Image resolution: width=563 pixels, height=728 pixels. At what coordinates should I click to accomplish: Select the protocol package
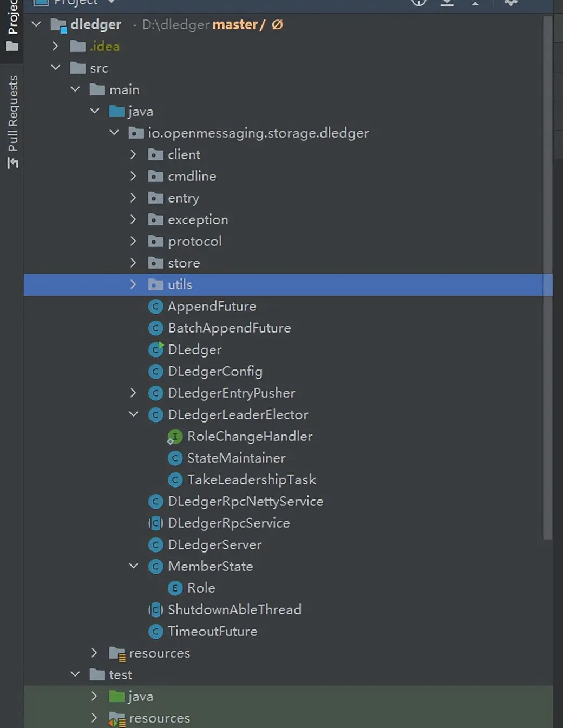point(194,242)
